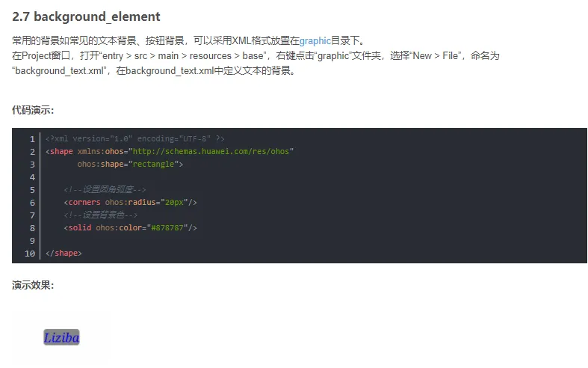Screen dimensions: 588x368
Task: Click the Liziba demo text label
Action: (61, 337)
